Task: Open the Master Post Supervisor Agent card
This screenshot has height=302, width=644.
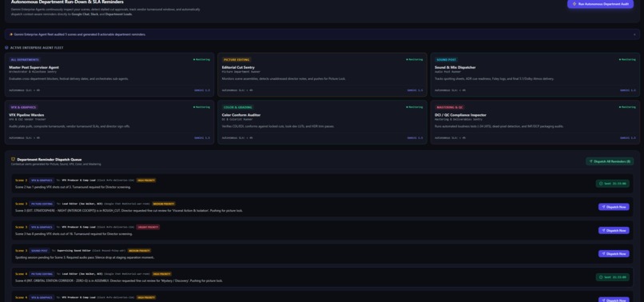Action: tap(109, 74)
